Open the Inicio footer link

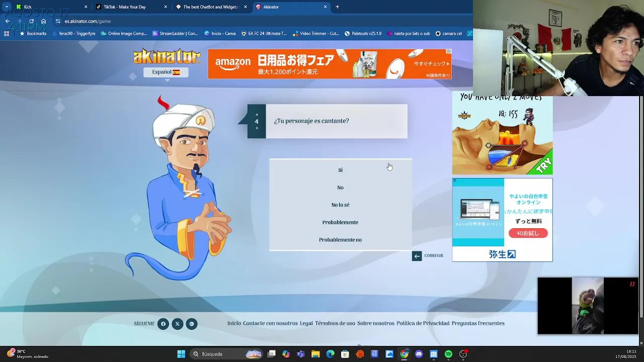tap(234, 323)
